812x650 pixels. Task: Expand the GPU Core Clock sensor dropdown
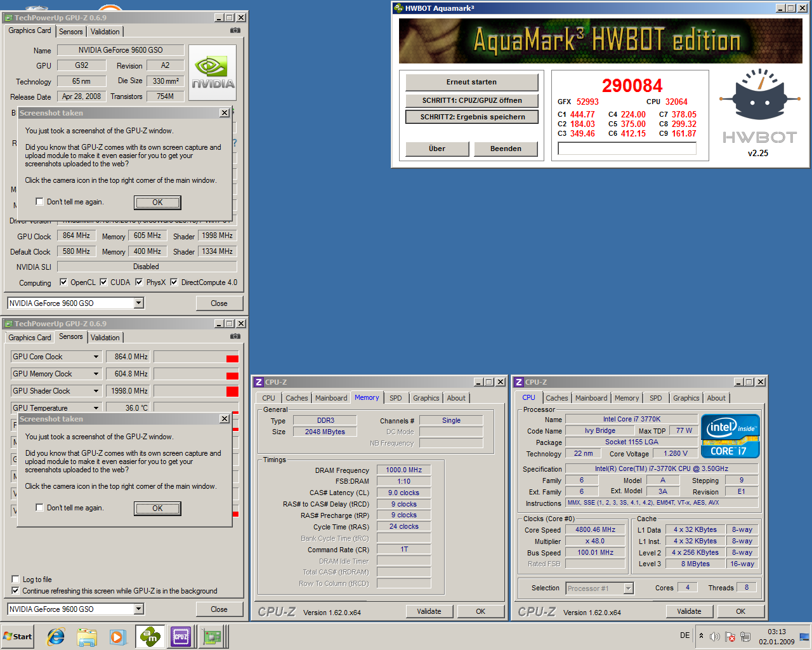96,357
